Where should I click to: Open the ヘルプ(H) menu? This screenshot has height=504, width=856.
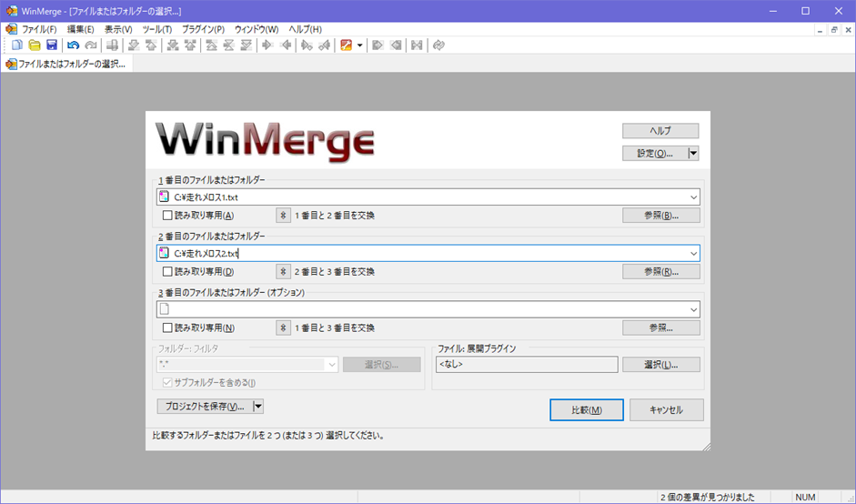[x=305, y=29]
